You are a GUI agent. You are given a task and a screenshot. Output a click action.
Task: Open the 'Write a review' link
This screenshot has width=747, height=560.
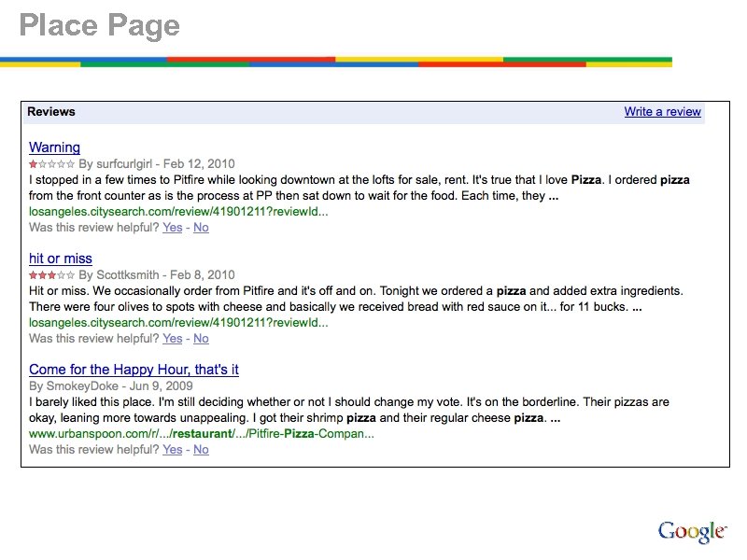click(x=662, y=111)
